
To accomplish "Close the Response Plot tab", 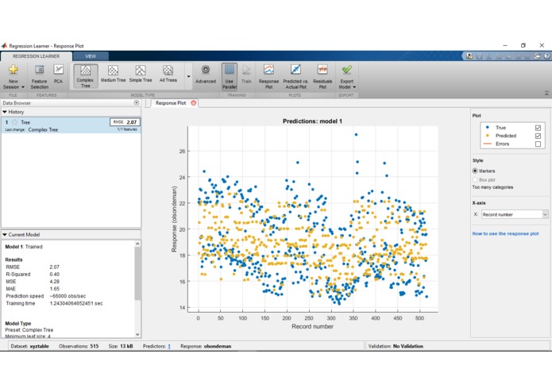I will 193,103.
